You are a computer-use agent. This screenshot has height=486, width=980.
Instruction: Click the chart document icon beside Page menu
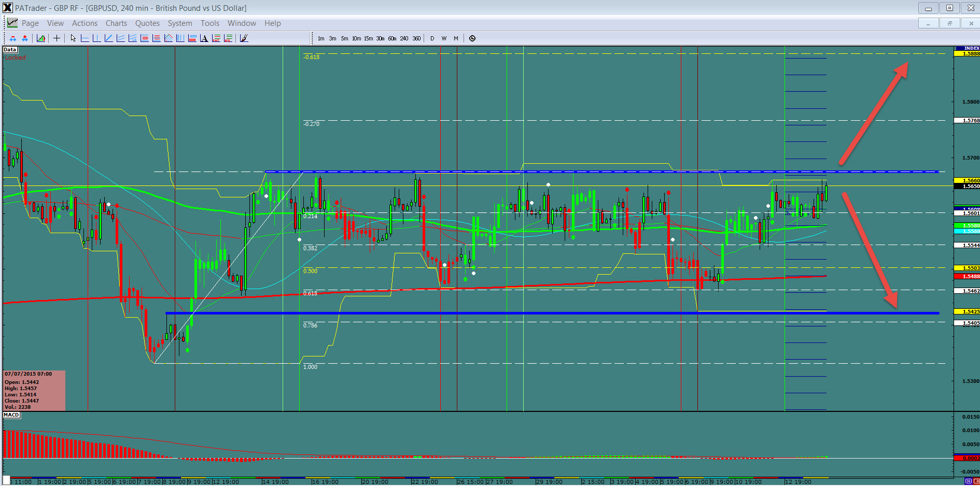12,23
